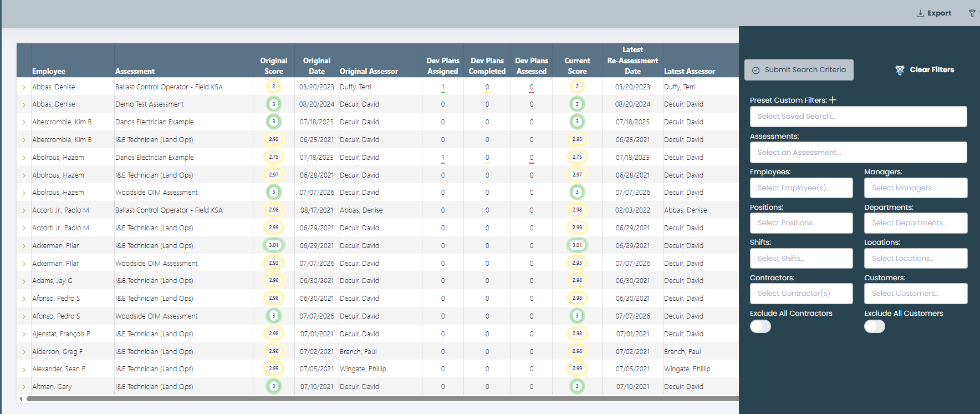Click the original date 08/17/2021

coord(317,210)
